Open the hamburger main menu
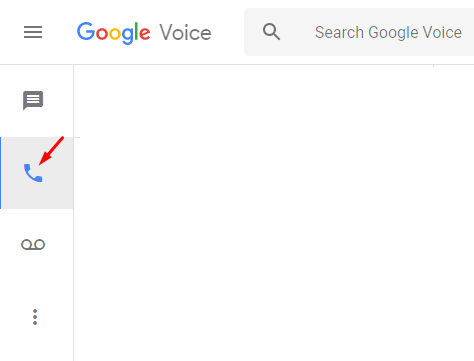This screenshot has width=474, height=361. [x=33, y=32]
